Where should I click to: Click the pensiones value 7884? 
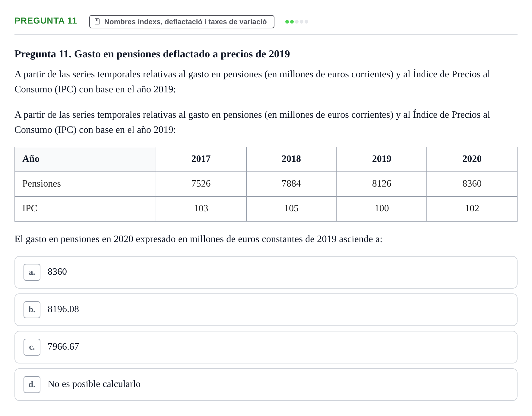pos(291,184)
